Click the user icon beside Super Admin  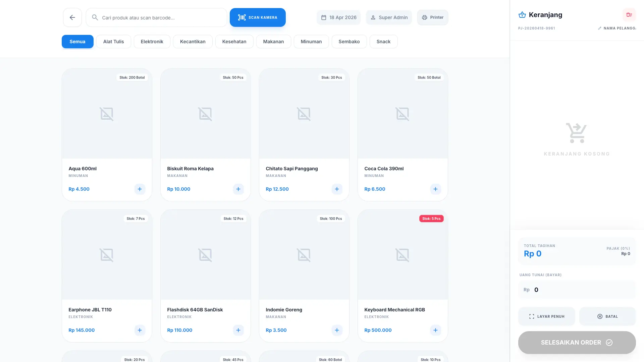click(x=373, y=17)
